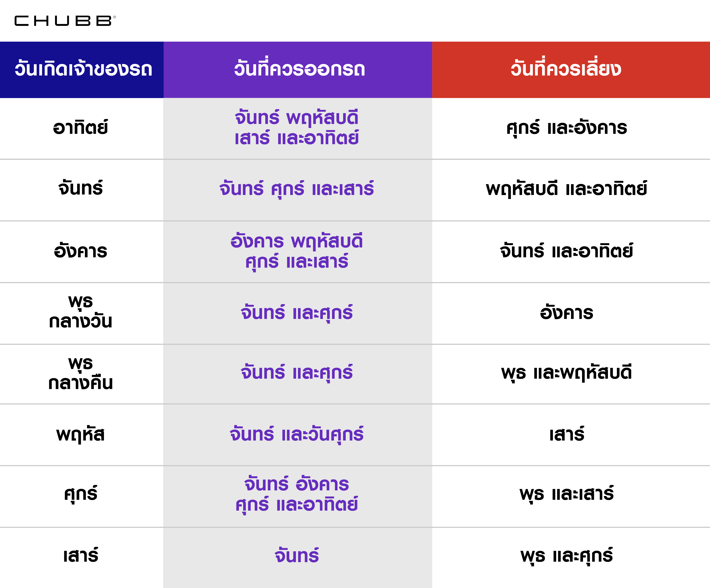Select the พุธ และศุกร์ avoid-day cell
710x588 pixels.
tap(567, 556)
